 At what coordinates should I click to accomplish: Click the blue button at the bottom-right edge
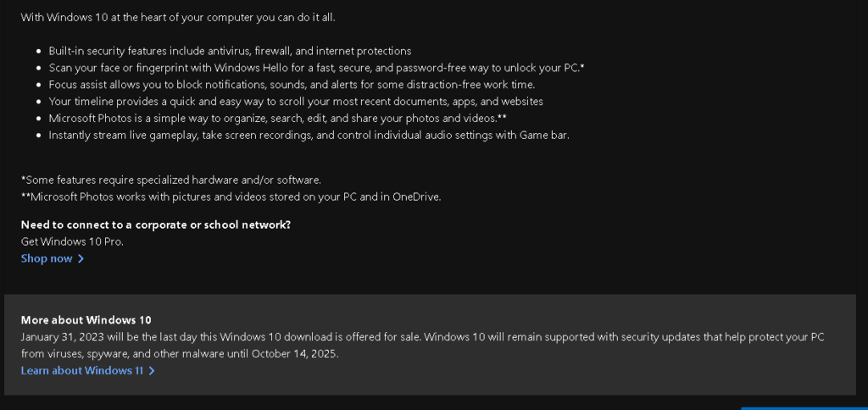(x=804, y=408)
